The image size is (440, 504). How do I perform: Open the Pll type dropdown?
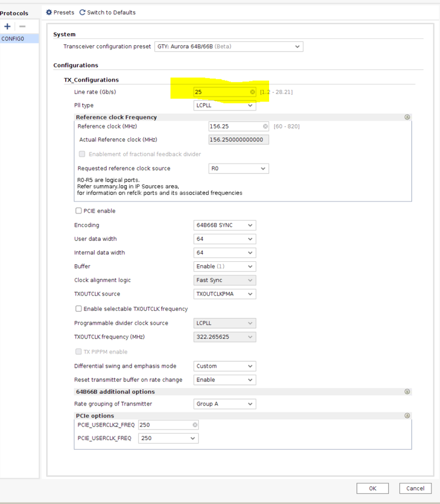click(x=225, y=105)
